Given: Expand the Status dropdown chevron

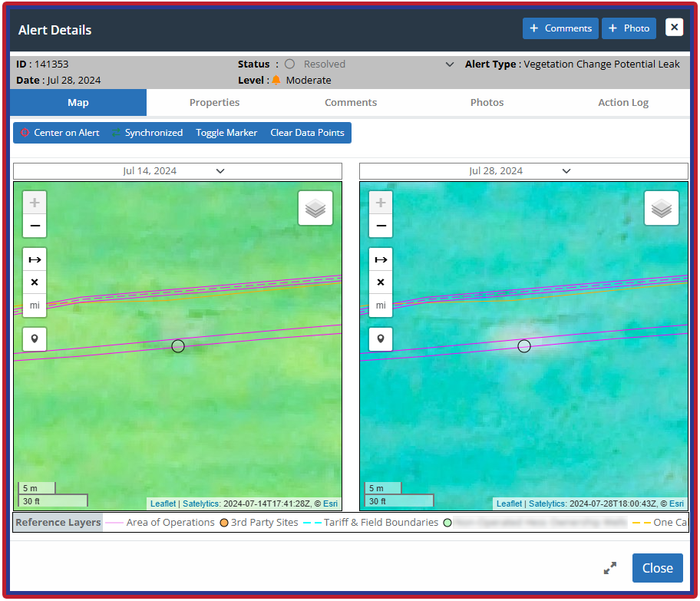Looking at the screenshot, I should [x=450, y=64].
